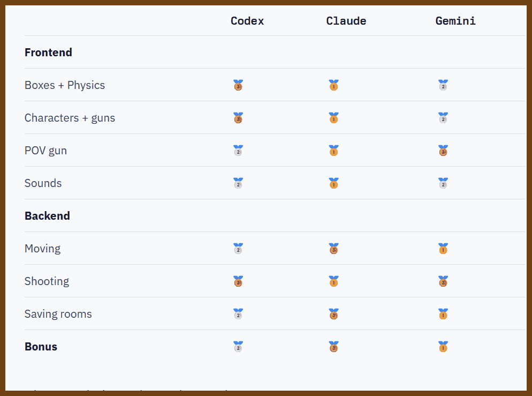Viewport: 532px width, 396px height.
Task: Click Codex medal in Boxes + Physics row
Action: [x=238, y=85]
